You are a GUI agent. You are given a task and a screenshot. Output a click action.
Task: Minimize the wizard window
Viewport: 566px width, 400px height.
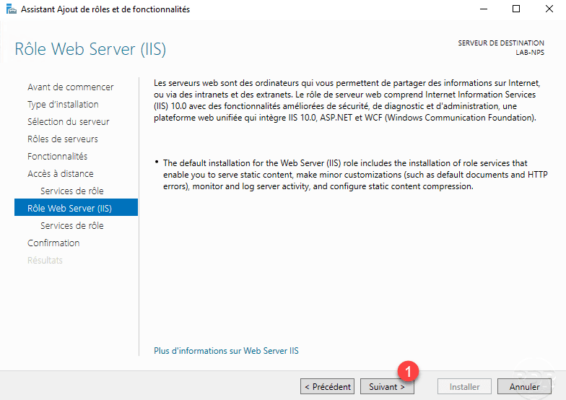(484, 9)
